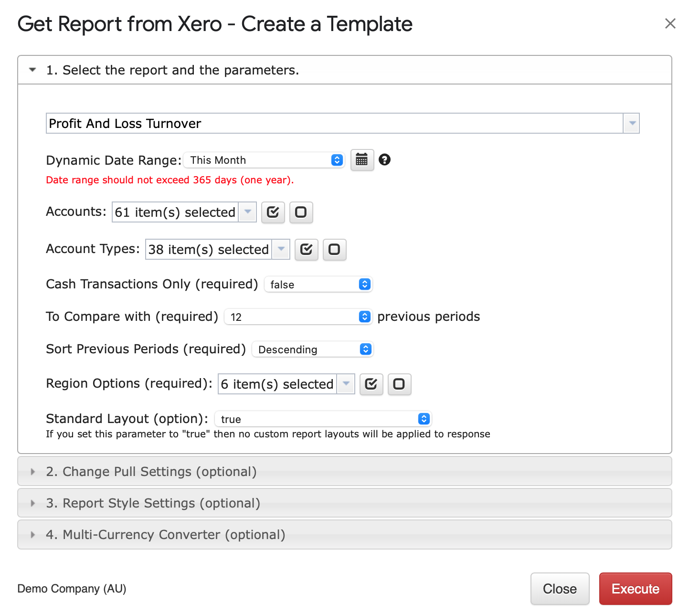Open the date range calendar picker
The width and height of the screenshot is (700, 614).
coord(362,160)
